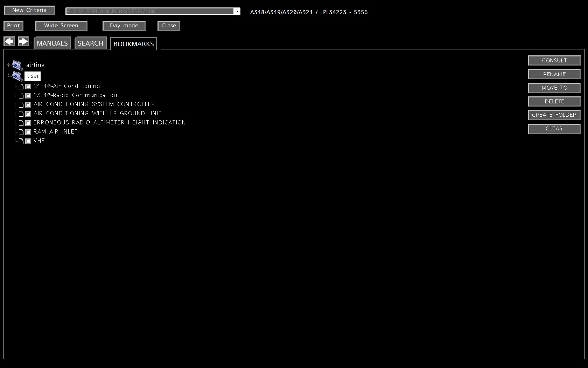The height and width of the screenshot is (368, 588).
Task: Switch to the MANUALS tab
Action: (52, 43)
